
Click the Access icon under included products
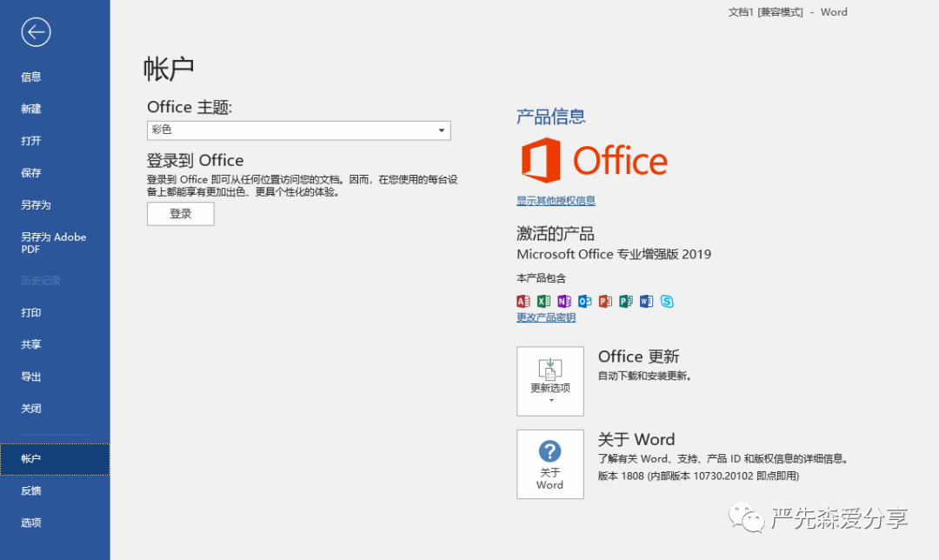click(x=523, y=301)
